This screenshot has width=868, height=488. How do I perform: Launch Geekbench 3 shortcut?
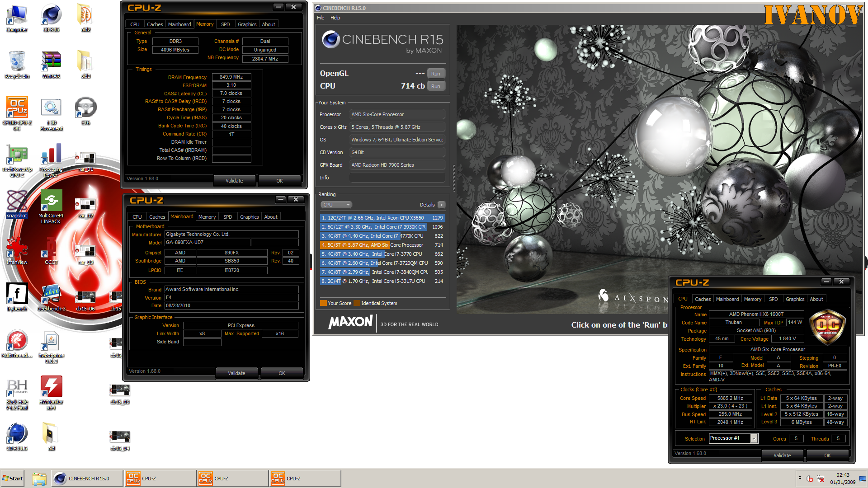51,297
